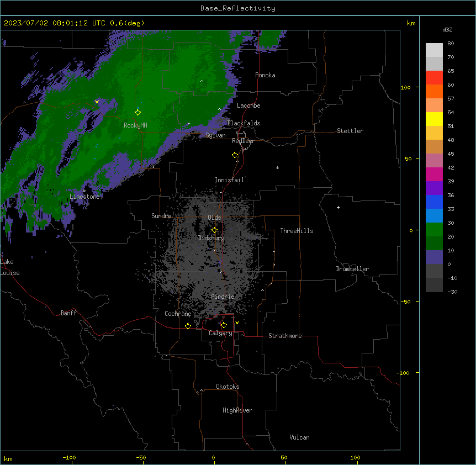Click the Sundre town label
476x465 pixels.
[161, 216]
